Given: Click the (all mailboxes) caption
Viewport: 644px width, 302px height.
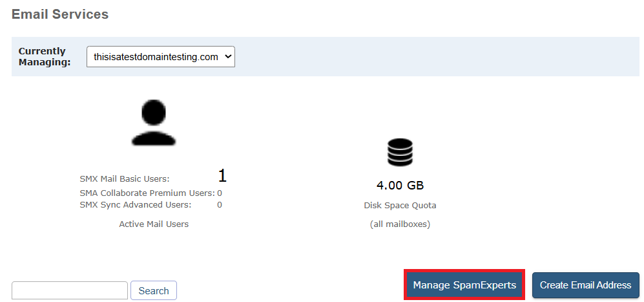Looking at the screenshot, I should [400, 224].
